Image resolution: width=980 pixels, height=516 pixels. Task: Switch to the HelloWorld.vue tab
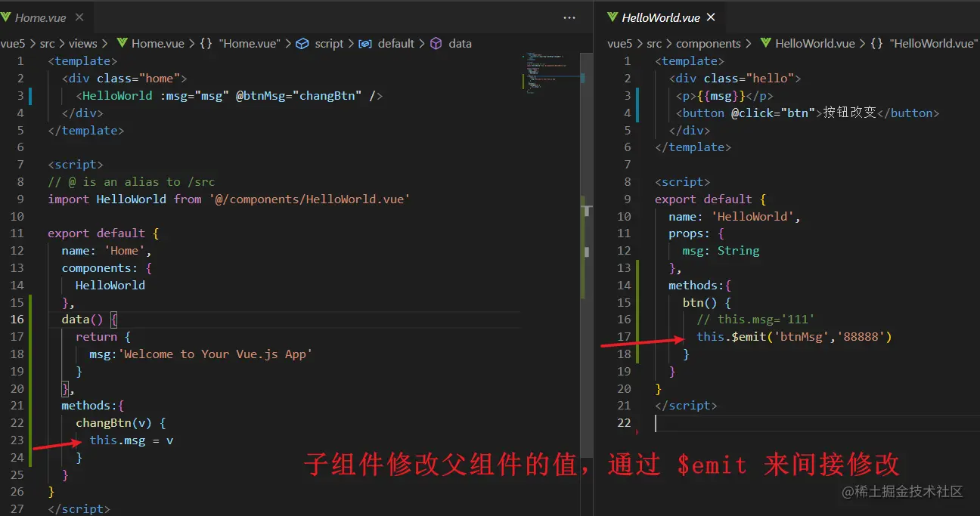(x=659, y=17)
